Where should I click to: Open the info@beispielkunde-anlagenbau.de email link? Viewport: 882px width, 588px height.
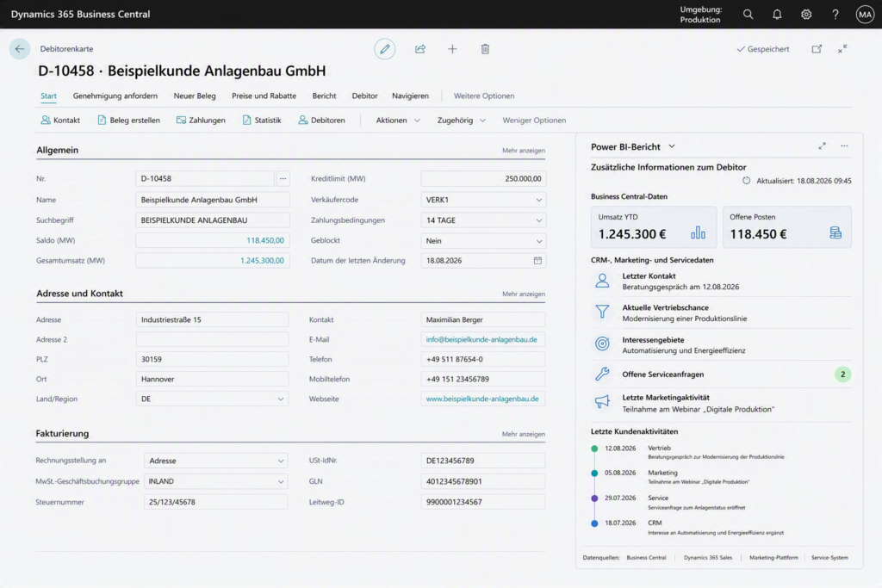(481, 339)
